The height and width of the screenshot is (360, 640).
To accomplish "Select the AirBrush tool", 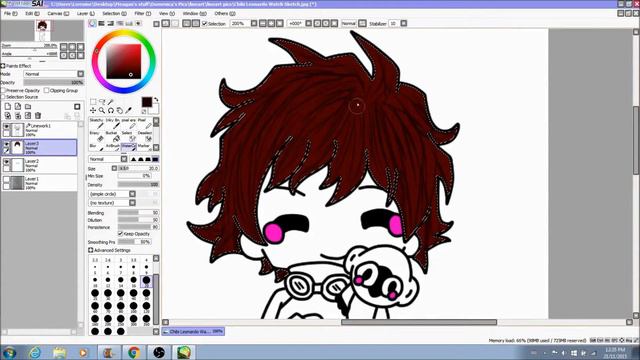I will [x=112, y=147].
